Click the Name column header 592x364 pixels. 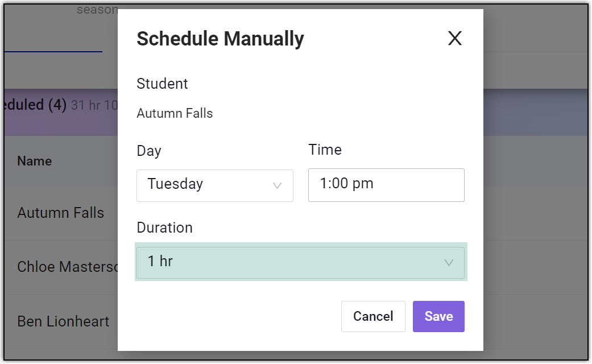(x=35, y=161)
